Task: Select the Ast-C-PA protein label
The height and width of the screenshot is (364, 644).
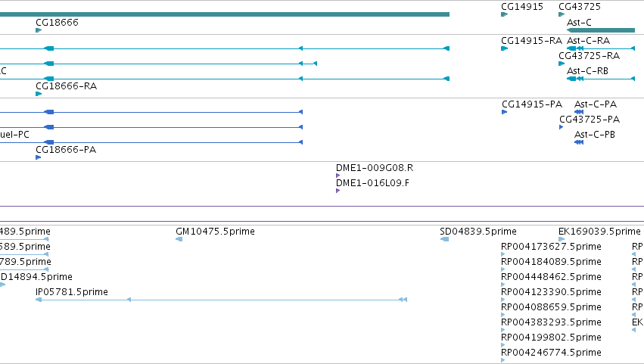Action: (595, 104)
